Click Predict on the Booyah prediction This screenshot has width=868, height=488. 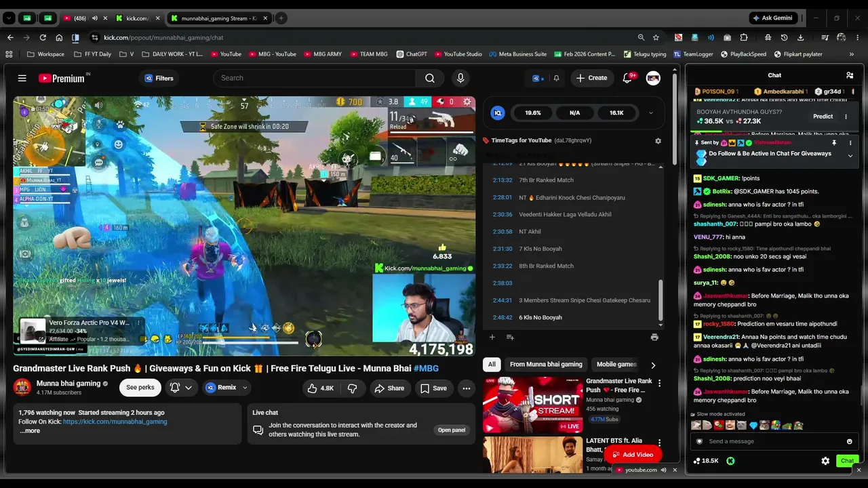click(x=823, y=117)
